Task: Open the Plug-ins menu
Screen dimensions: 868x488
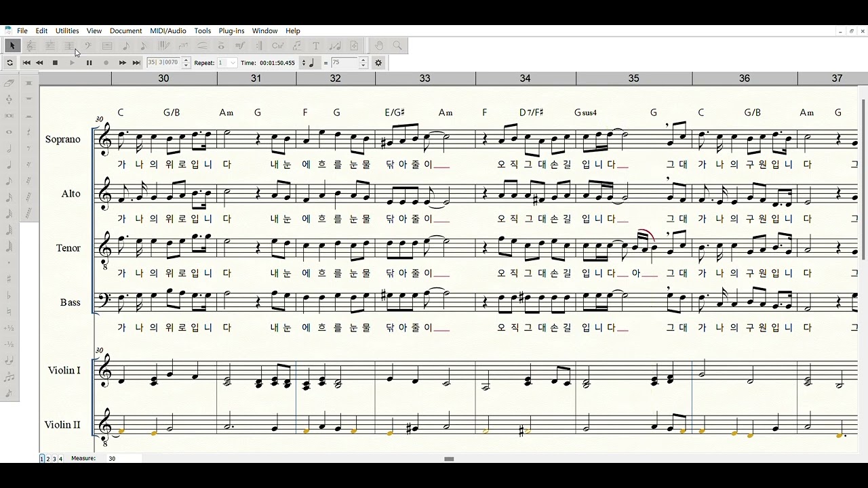Action: (231, 30)
